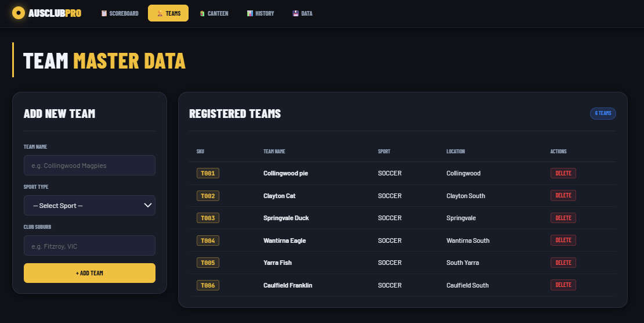
Task: Click the Team Name column header
Action: pos(274,152)
